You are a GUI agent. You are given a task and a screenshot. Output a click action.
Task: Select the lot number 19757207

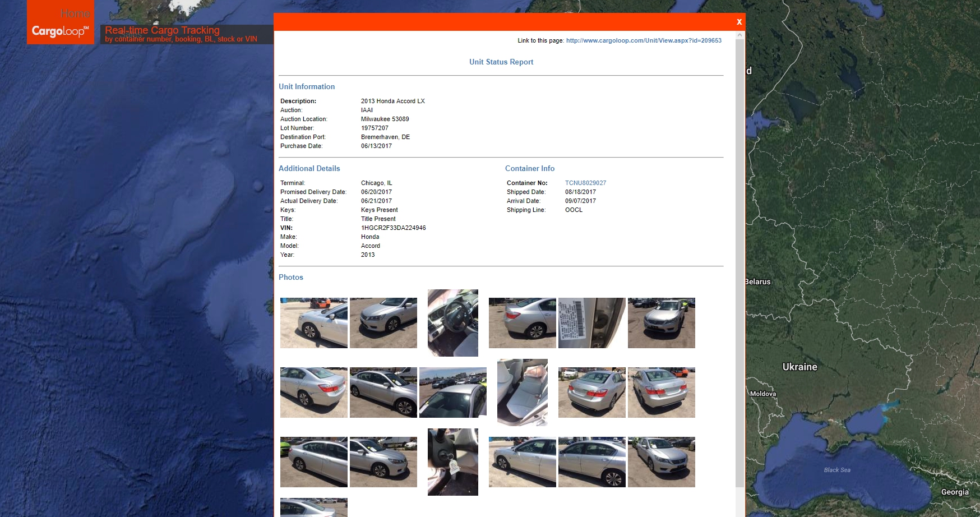[375, 128]
